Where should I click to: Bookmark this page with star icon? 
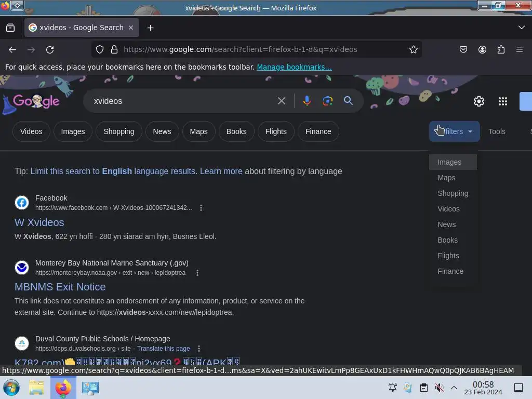(413, 49)
